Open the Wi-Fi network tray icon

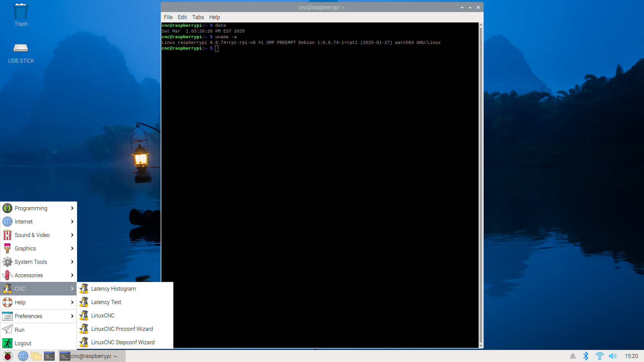(x=599, y=356)
